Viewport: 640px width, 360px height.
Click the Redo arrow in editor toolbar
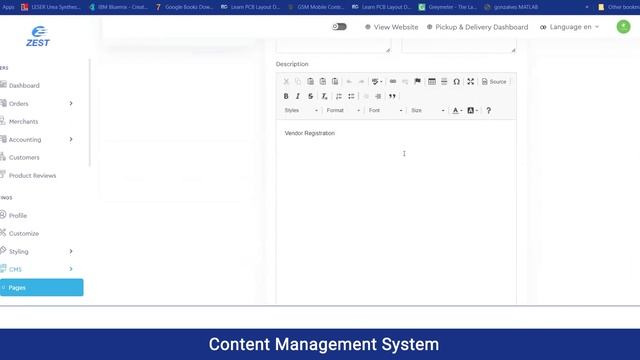click(x=361, y=82)
